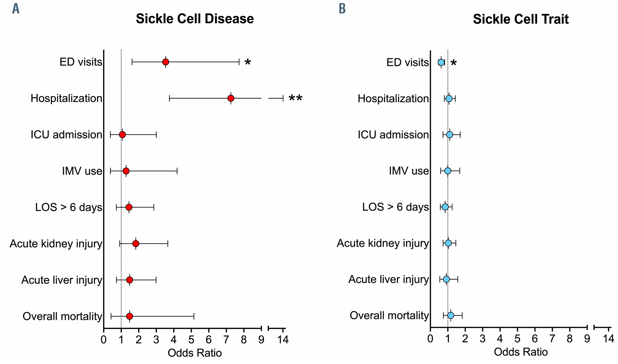618x364 pixels.
Task: Select the panel A letter label
Action: 16,9
